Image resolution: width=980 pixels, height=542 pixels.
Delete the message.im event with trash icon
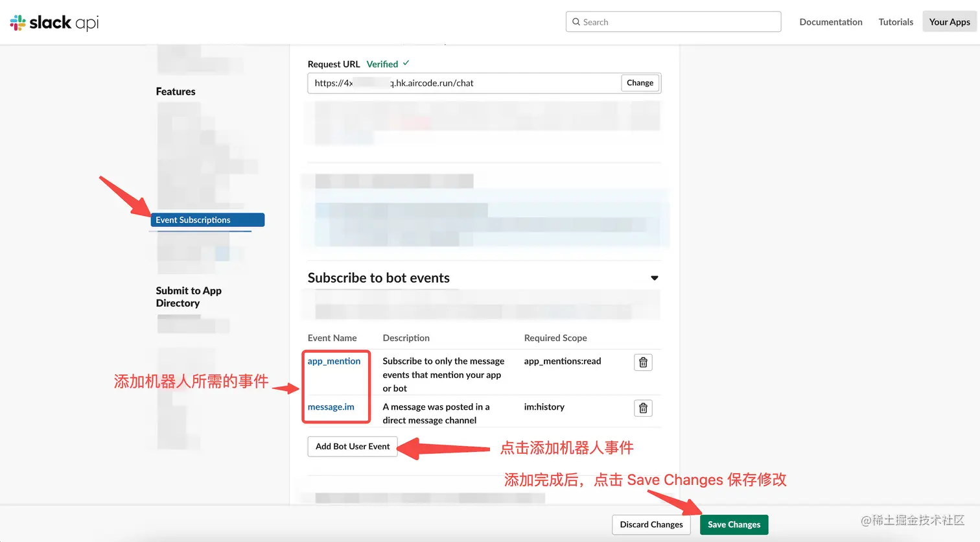click(643, 408)
